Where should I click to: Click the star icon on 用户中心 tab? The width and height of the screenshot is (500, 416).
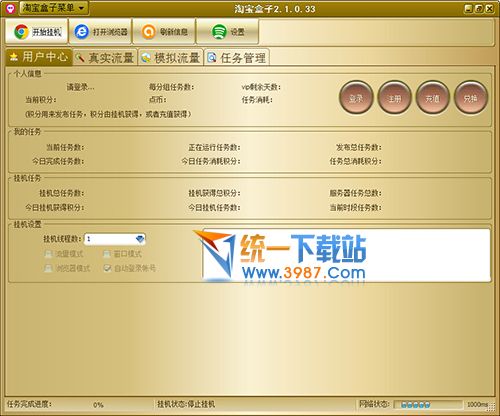(14, 57)
